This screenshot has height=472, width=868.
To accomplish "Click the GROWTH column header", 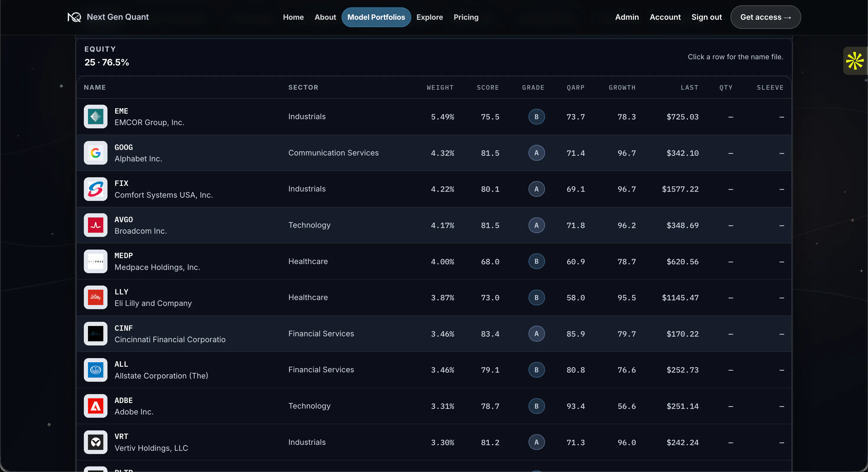I will 622,88.
